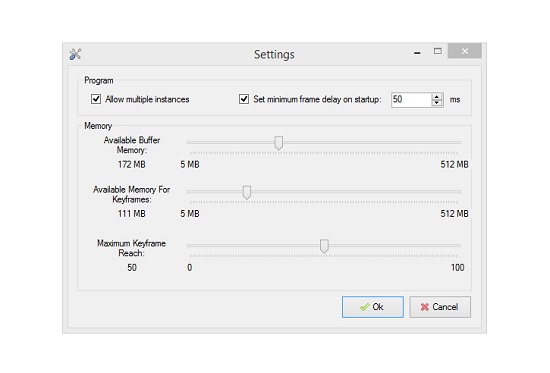The width and height of the screenshot is (550, 373).
Task: Decrease frame delay with down arrow
Action: click(436, 103)
